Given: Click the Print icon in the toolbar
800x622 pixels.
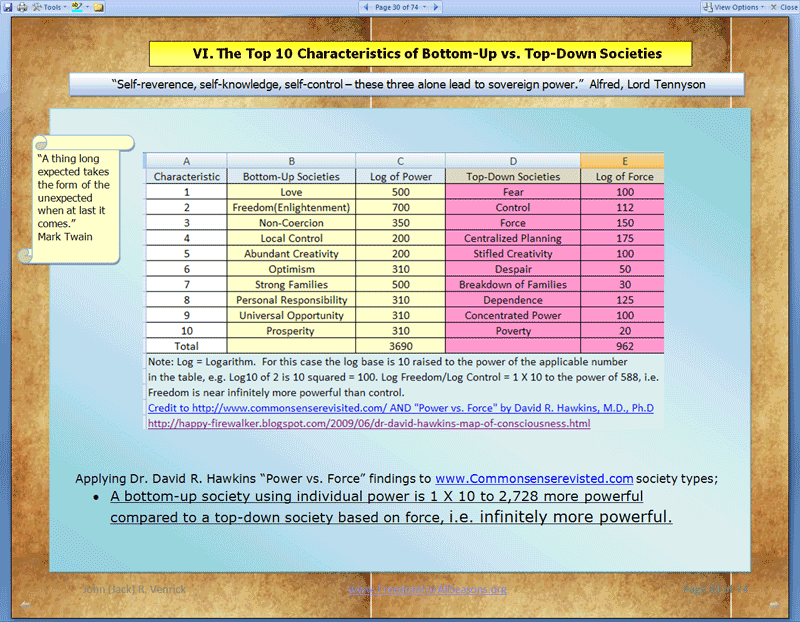Looking at the screenshot, I should (21, 6).
